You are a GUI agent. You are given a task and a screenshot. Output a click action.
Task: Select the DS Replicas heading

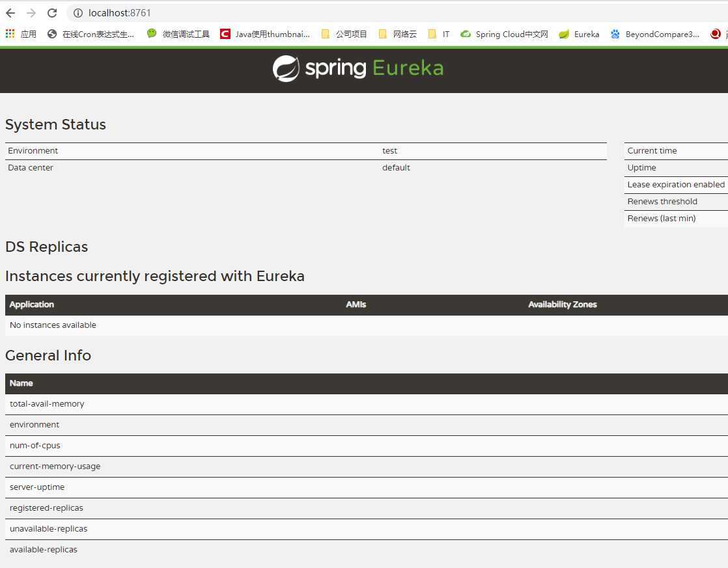click(46, 247)
